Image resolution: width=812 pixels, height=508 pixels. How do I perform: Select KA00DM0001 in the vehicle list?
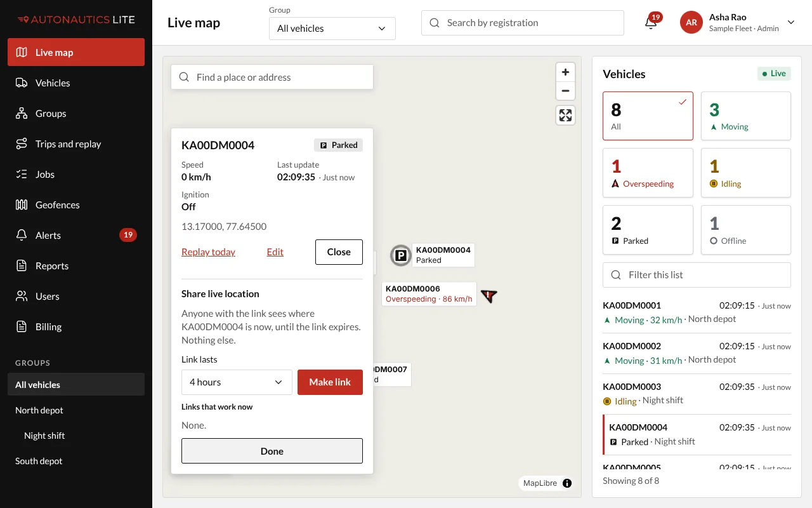(x=697, y=312)
